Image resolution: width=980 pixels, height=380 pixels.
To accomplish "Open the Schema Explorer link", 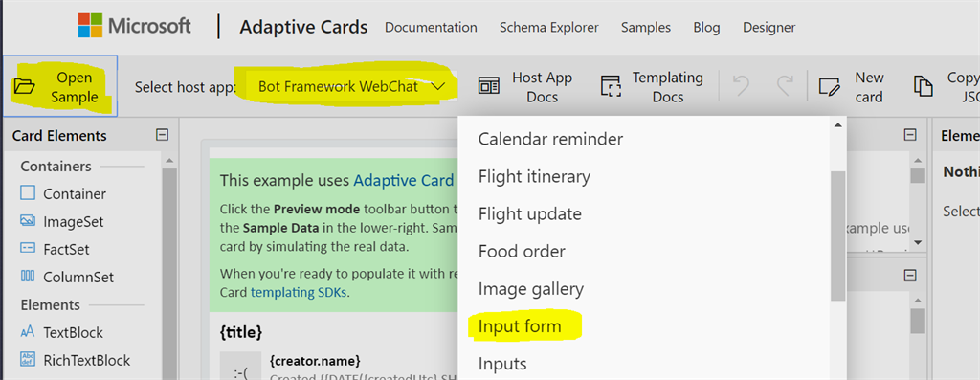I will (x=548, y=28).
